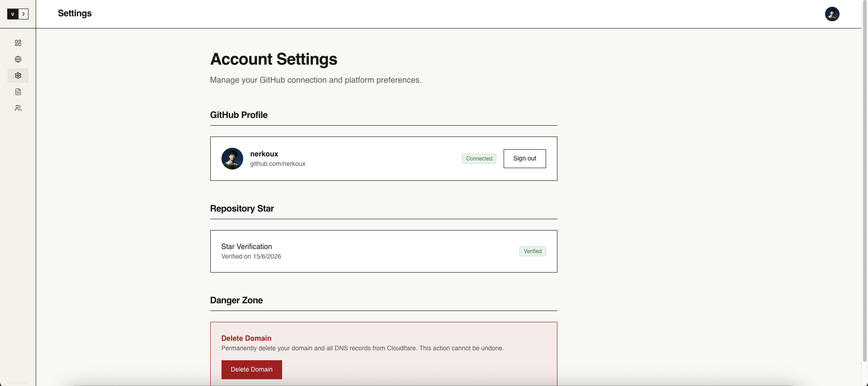Open the users icon in sidebar

[x=18, y=108]
